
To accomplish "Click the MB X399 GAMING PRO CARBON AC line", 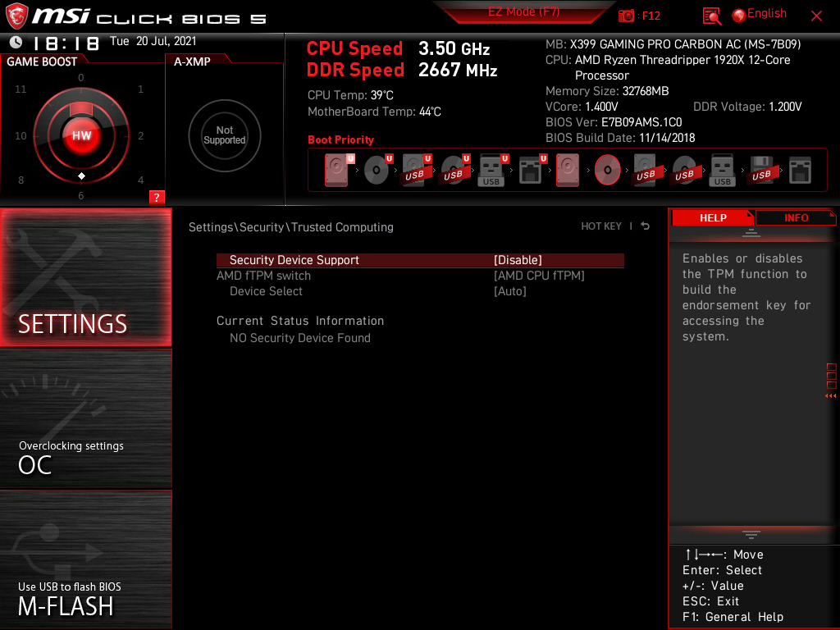I will (x=673, y=44).
